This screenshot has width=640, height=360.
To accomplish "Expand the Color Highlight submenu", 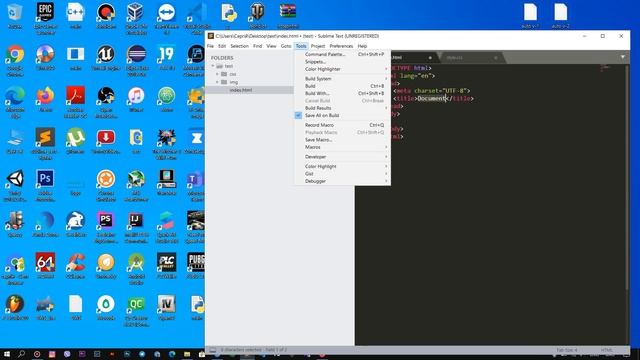I will pyautogui.click(x=342, y=167).
